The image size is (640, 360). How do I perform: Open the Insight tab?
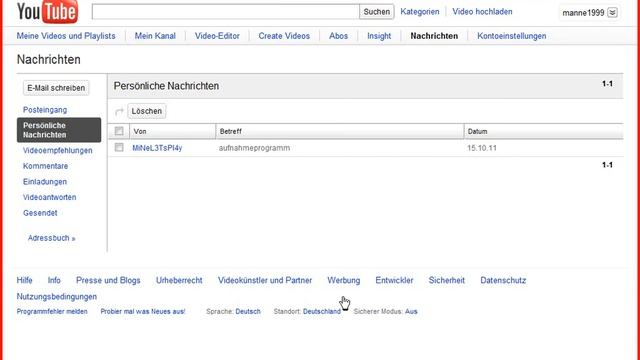[x=379, y=36]
